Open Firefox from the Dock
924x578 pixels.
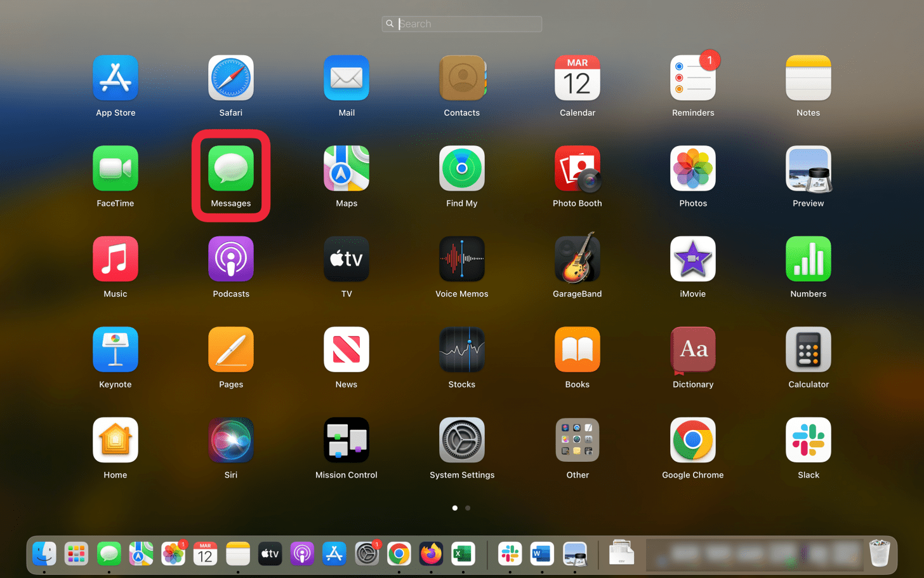point(430,553)
